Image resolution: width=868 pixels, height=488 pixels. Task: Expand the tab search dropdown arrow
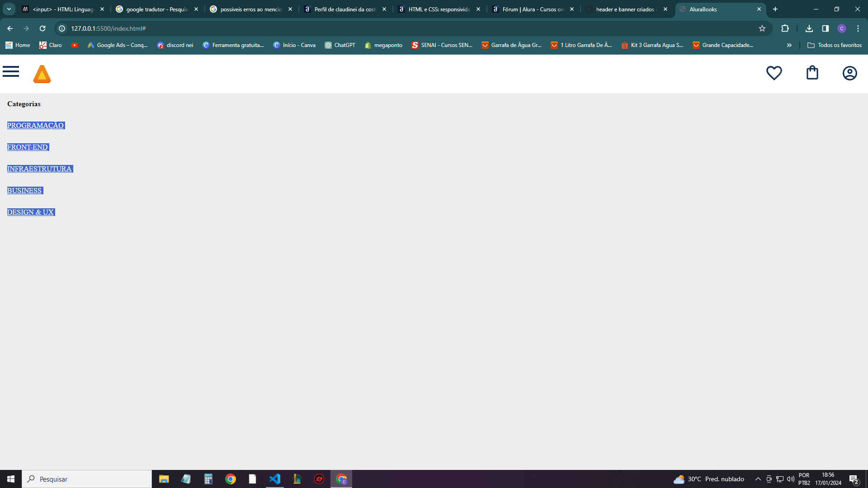9,9
